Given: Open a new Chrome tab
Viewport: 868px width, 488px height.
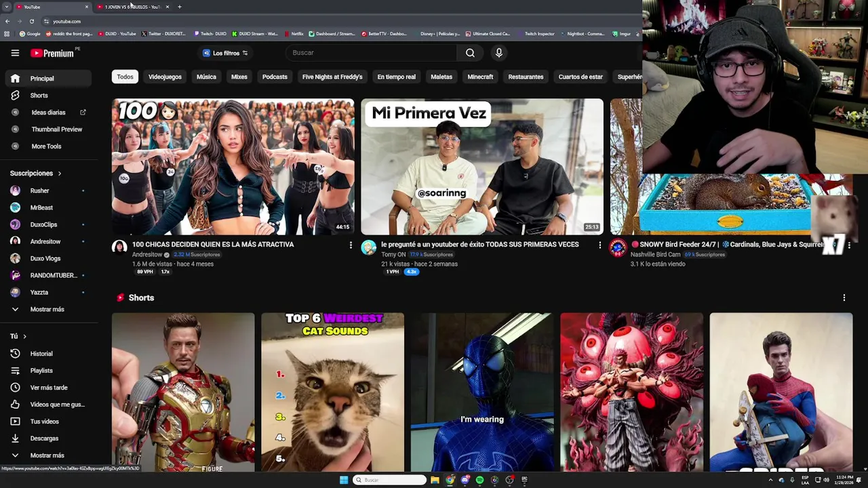Looking at the screenshot, I should (180, 7).
